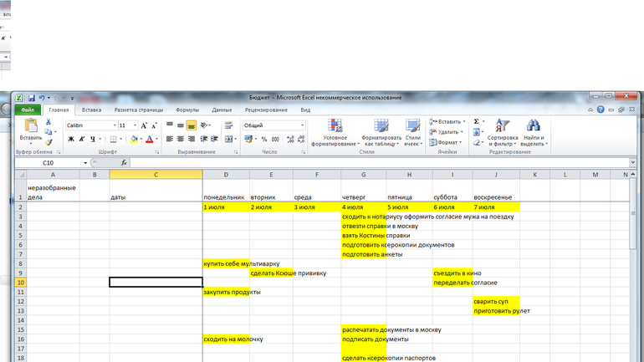
Task: Toggle italic formatting (К)
Action: point(82,139)
